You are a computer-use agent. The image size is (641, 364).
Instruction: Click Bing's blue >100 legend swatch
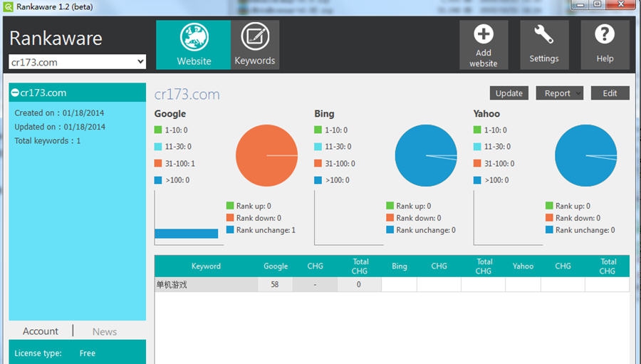click(318, 180)
